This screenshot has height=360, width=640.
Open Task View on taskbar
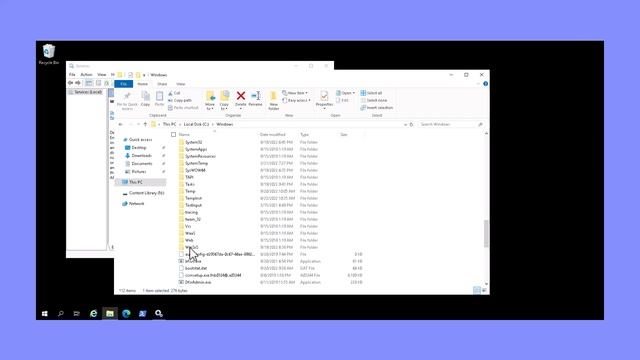pos(77,313)
